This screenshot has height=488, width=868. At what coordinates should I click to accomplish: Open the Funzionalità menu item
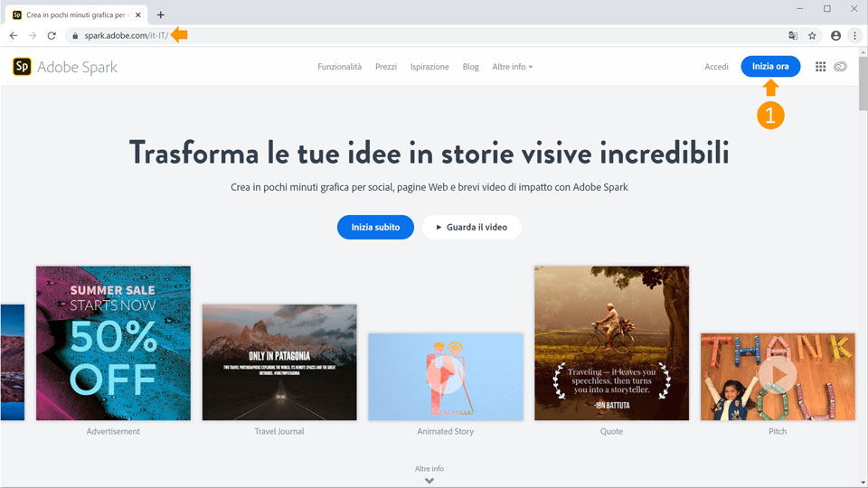click(339, 67)
